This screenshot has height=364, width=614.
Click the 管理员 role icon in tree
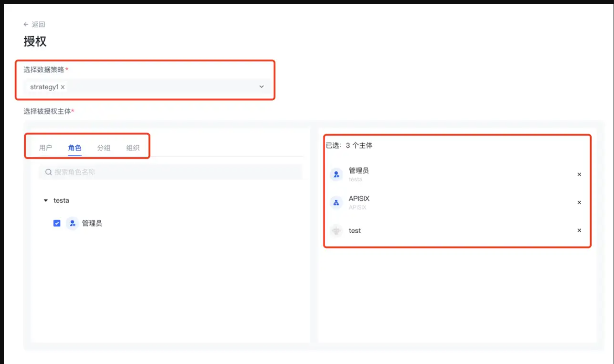coord(72,223)
